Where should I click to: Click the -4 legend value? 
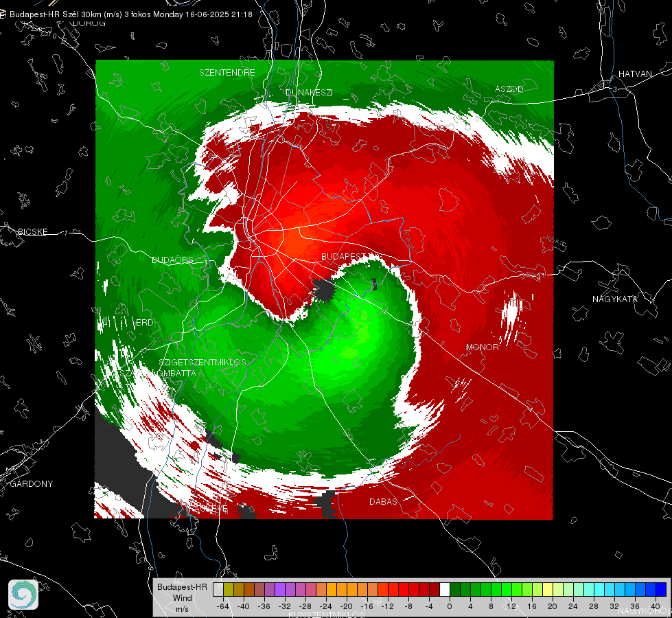click(x=429, y=606)
